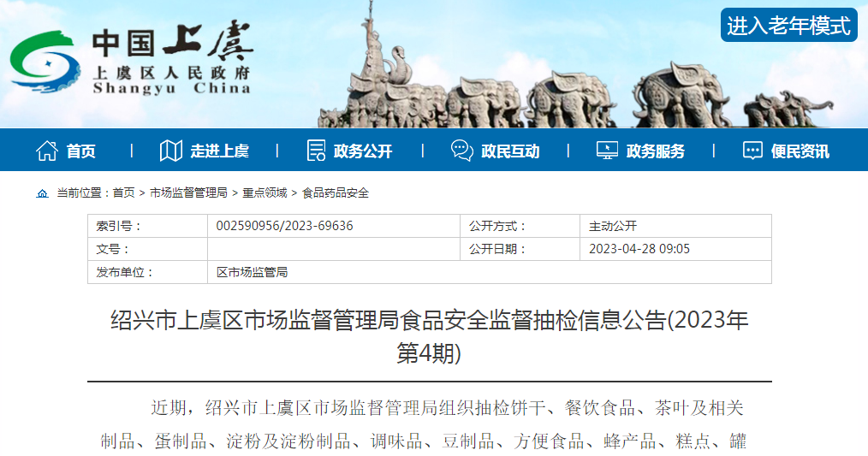Viewport: 868px width, 456px height.
Task: Enable elderly mode via 进入老年模式
Action: click(788, 26)
